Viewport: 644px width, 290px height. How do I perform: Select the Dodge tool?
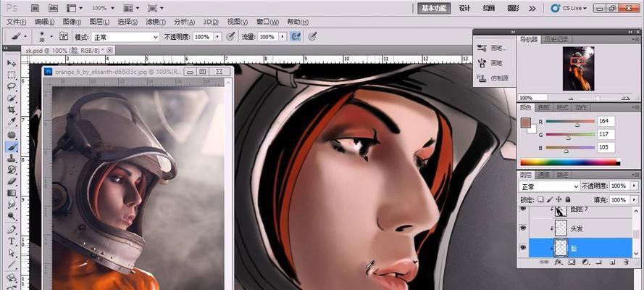(x=12, y=215)
